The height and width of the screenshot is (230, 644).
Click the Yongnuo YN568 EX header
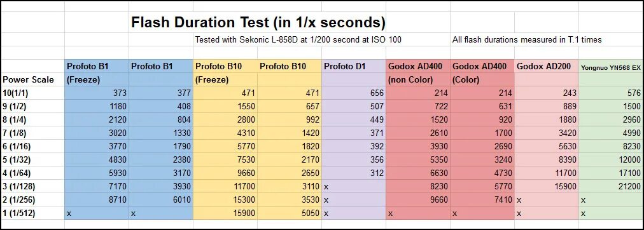click(x=611, y=67)
